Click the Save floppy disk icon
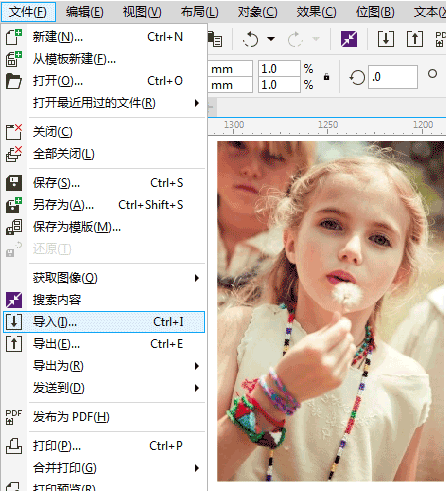 (14, 183)
